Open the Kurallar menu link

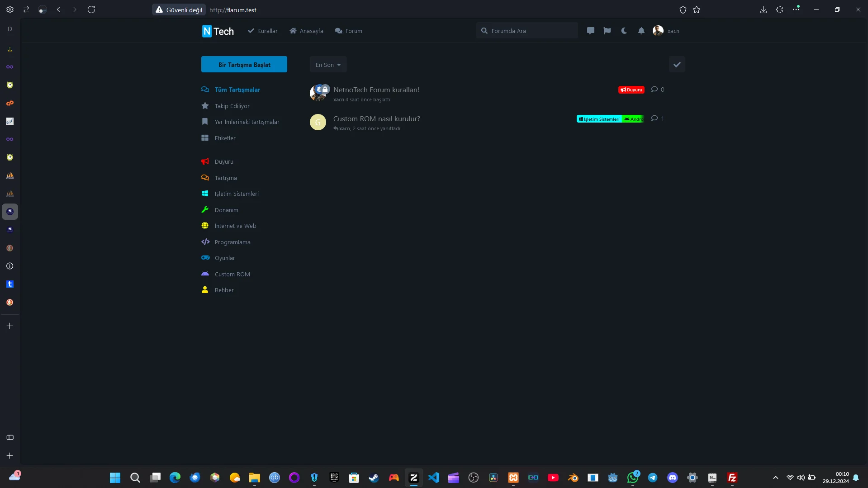263,31
